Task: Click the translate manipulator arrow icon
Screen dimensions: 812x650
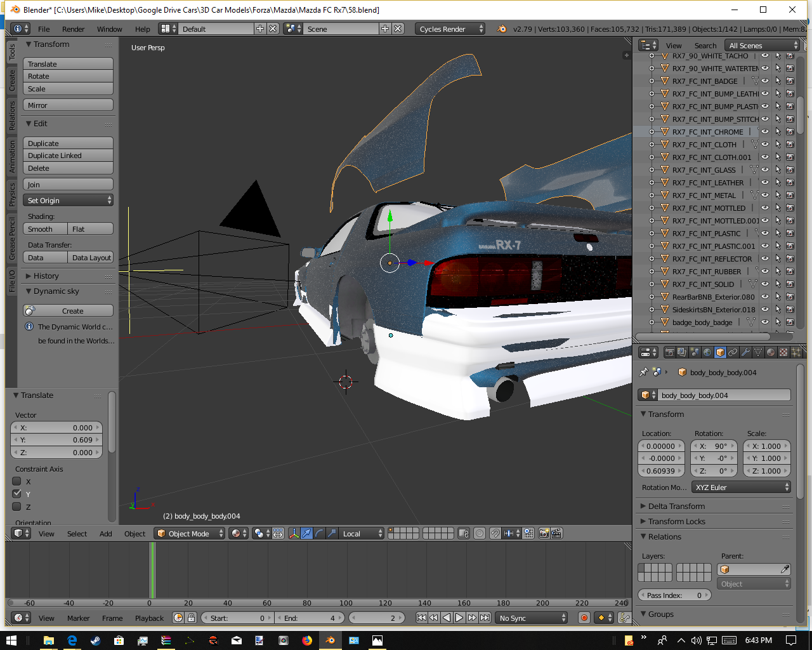Action: click(306, 533)
